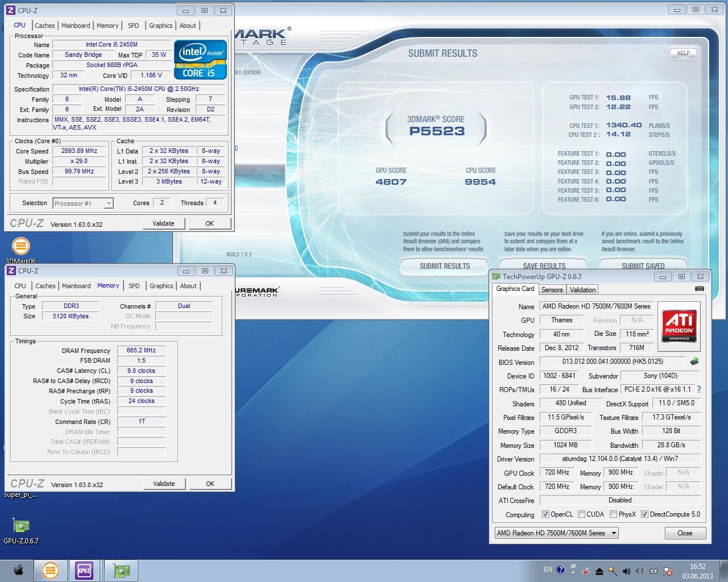Take a GPU-Z screenshot with camera icon

(699, 289)
